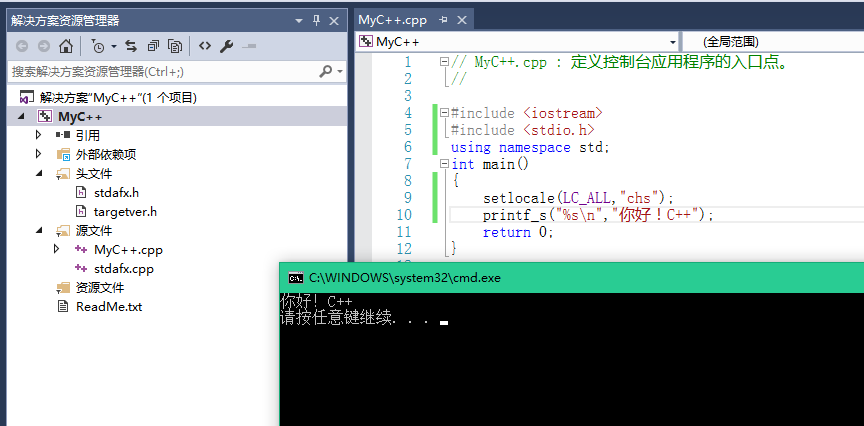The image size is (864, 426).
Task: Click the "你好! C++" console output line
Action: [x=316, y=301]
